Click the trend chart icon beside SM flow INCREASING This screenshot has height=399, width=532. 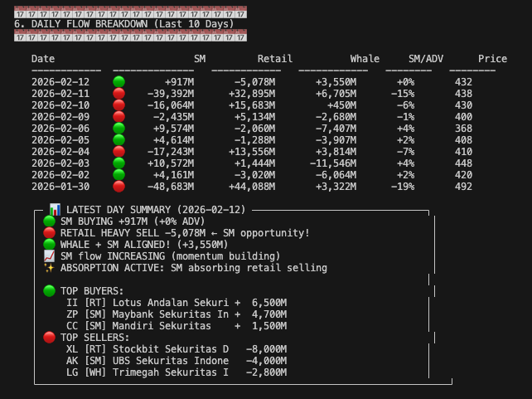[x=49, y=256]
